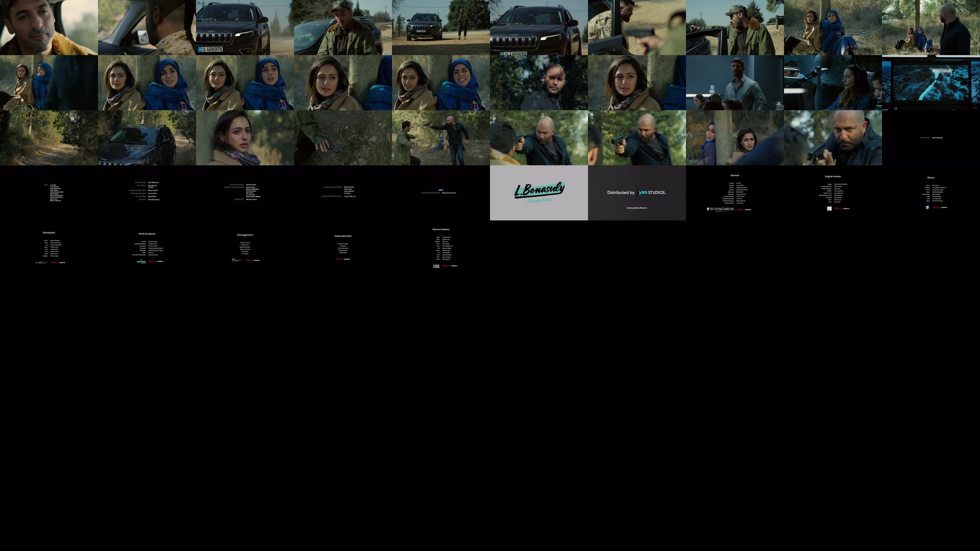This screenshot has width=980, height=551.
Task: Open the hand reaching pistol on ground frame
Action: (x=343, y=138)
